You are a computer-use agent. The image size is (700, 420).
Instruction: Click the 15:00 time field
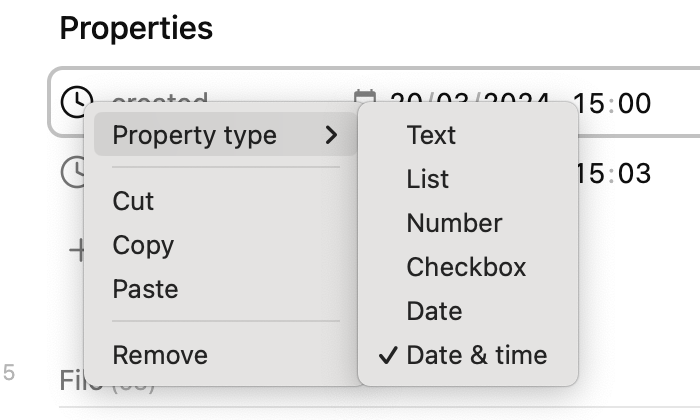pyautogui.click(x=614, y=104)
